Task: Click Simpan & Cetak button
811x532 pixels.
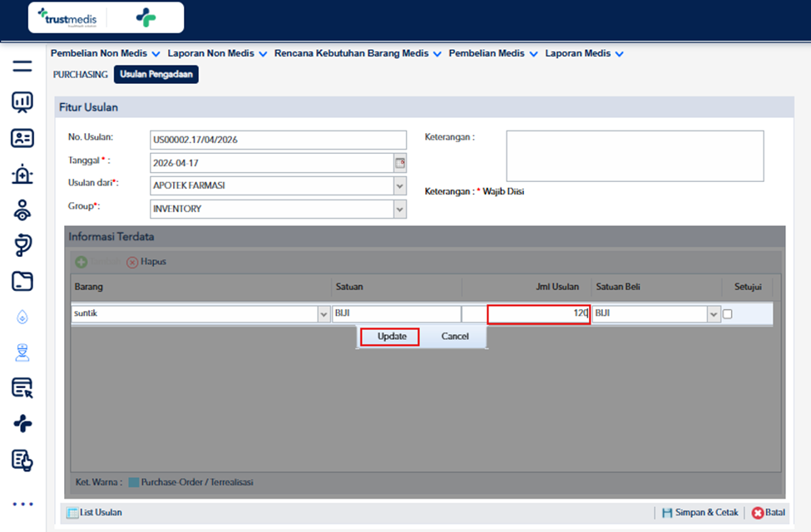Action: (700, 512)
